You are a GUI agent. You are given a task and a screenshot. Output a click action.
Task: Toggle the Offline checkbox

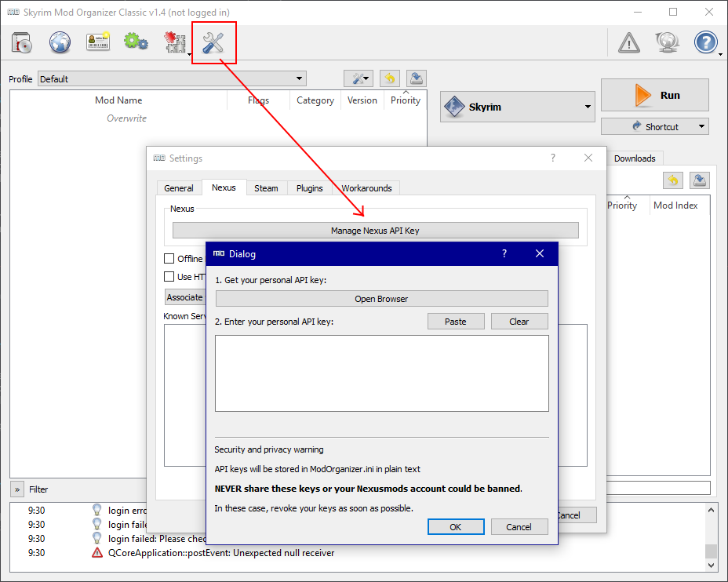pyautogui.click(x=169, y=259)
